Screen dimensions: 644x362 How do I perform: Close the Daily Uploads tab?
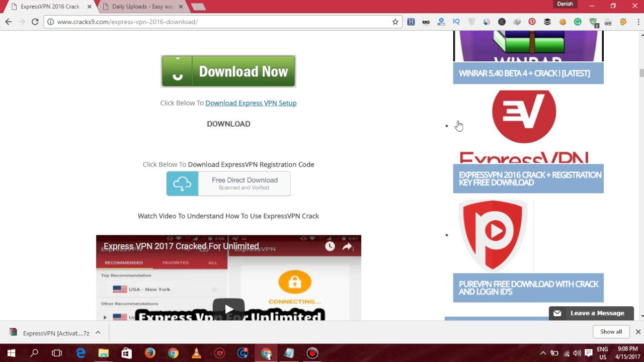tap(181, 7)
